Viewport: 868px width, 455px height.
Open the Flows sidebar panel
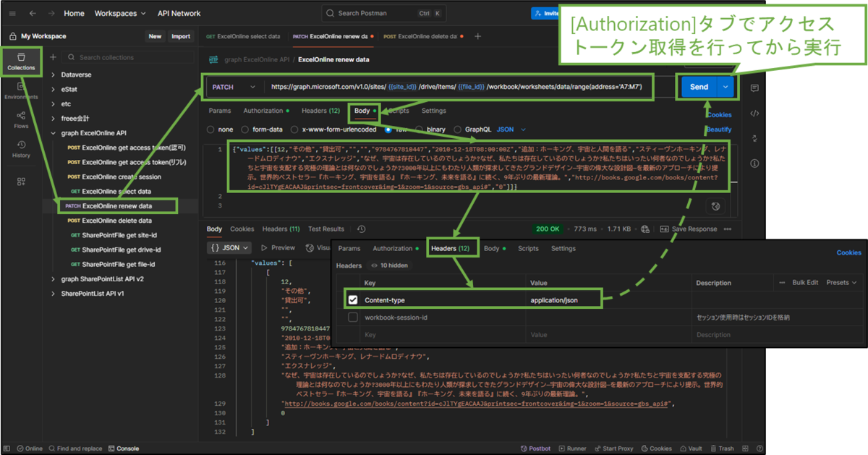tap(21, 120)
